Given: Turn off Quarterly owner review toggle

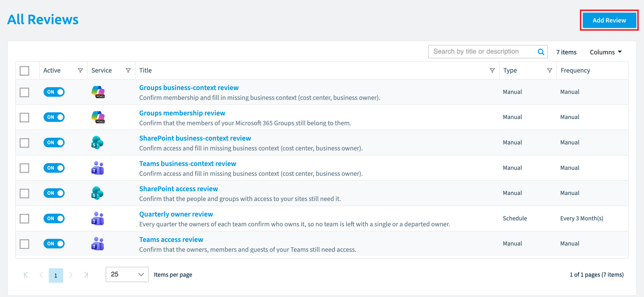Looking at the screenshot, I should coord(54,218).
